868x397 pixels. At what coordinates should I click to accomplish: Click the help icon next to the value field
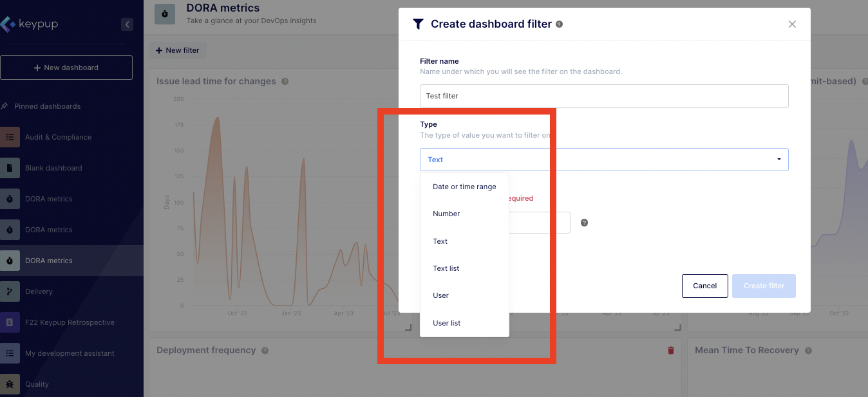pos(583,223)
